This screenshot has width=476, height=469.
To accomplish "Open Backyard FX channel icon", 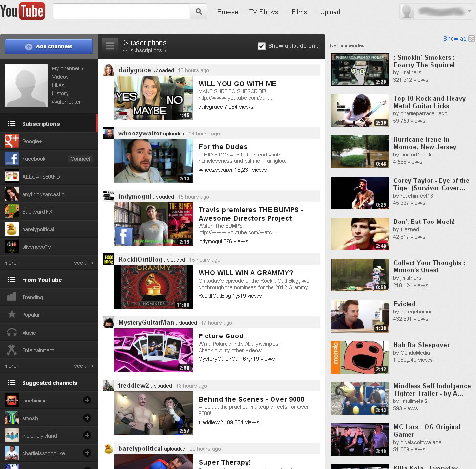I will pos(12,212).
